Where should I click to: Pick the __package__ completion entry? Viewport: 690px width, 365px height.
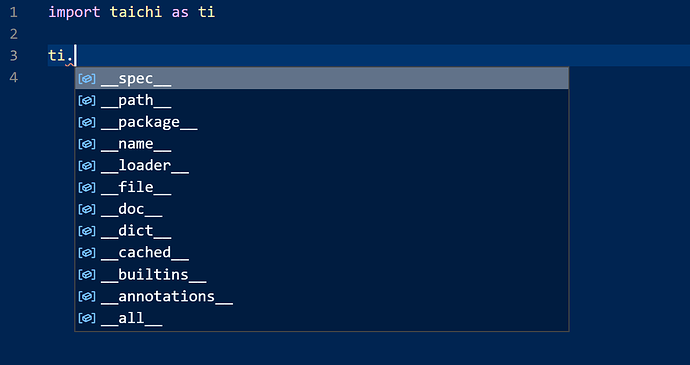click(322, 122)
